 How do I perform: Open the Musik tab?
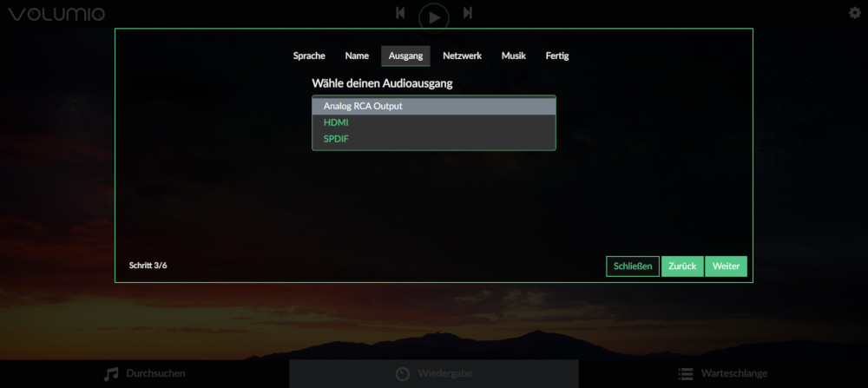tap(514, 56)
